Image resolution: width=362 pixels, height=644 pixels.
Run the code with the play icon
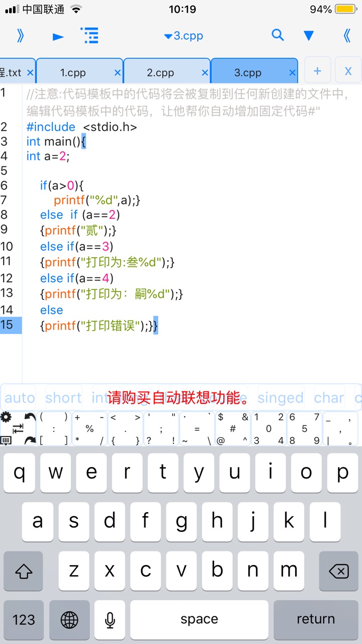pyautogui.click(x=58, y=36)
